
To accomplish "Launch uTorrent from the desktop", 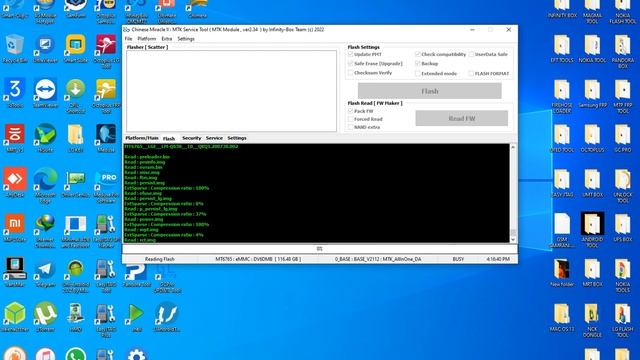I will point(45,317).
